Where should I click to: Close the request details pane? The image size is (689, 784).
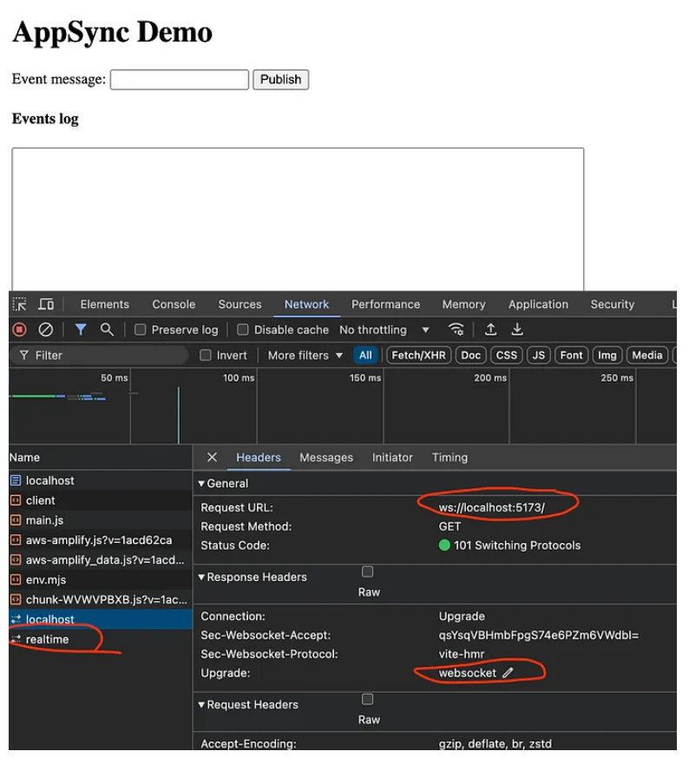212,457
